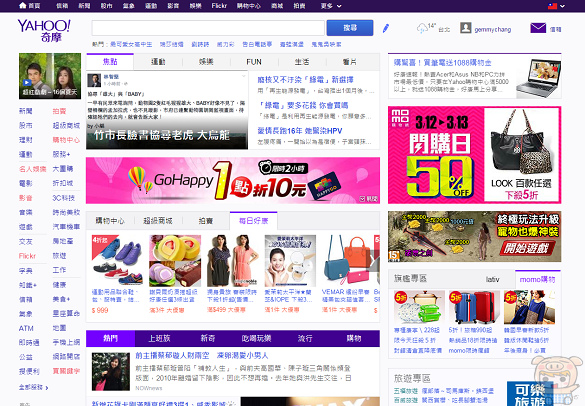Switch to the lativ brand tab

tap(492, 279)
